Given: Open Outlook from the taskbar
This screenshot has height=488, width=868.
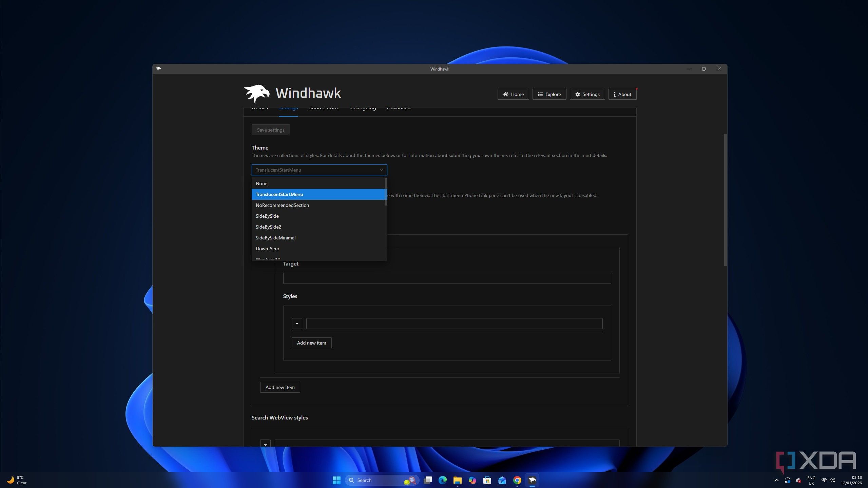Looking at the screenshot, I should click(x=502, y=480).
